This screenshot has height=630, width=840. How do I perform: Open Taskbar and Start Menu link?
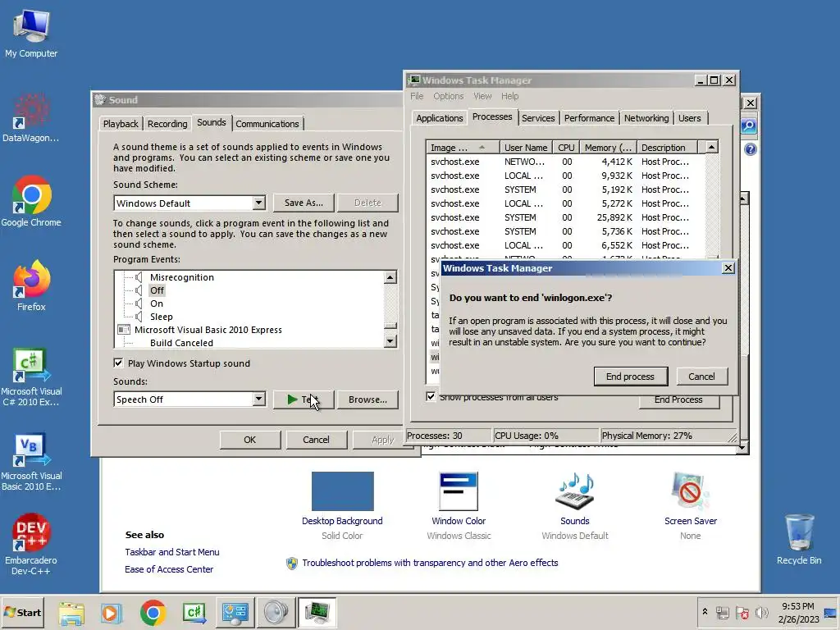pyautogui.click(x=172, y=552)
